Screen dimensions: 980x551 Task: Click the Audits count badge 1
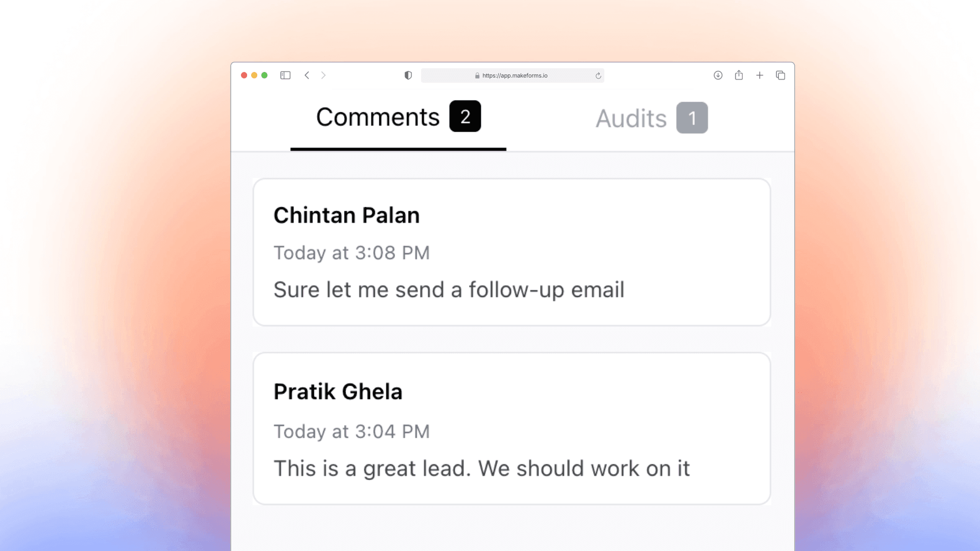click(692, 118)
